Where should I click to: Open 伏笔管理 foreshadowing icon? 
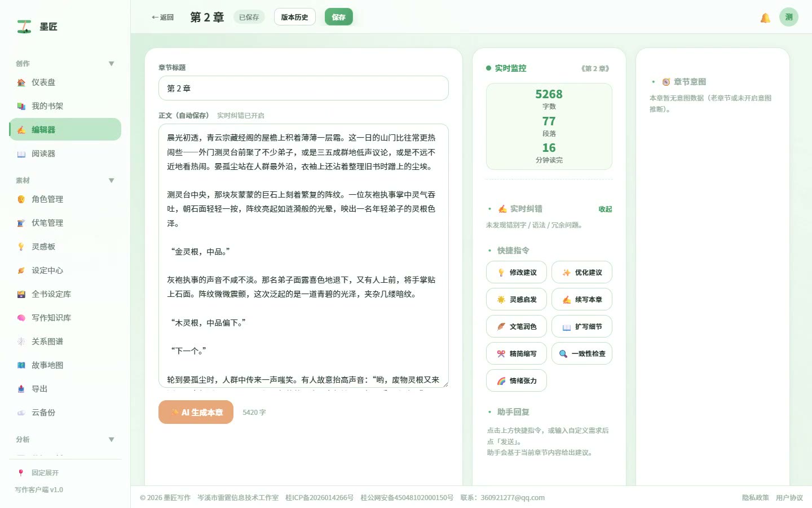21,223
